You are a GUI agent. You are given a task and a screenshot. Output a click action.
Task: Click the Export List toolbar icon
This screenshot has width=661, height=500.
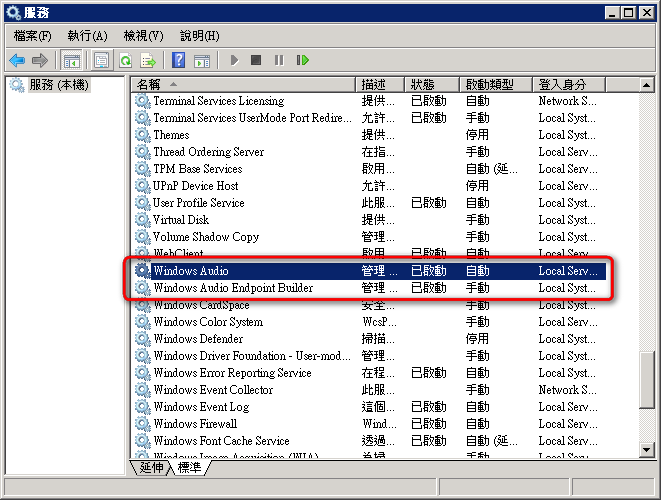coord(148,60)
